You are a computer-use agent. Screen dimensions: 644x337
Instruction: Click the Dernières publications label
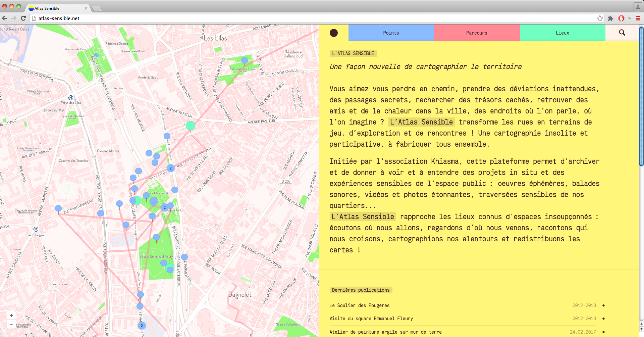[x=361, y=290]
